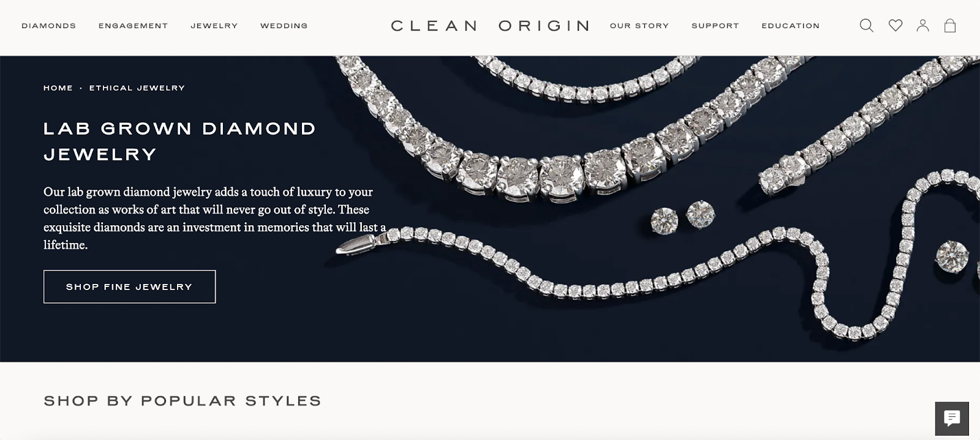Follow the Ethical Jewelry breadcrumb link
Viewport: 980px width, 440px height.
click(x=137, y=88)
